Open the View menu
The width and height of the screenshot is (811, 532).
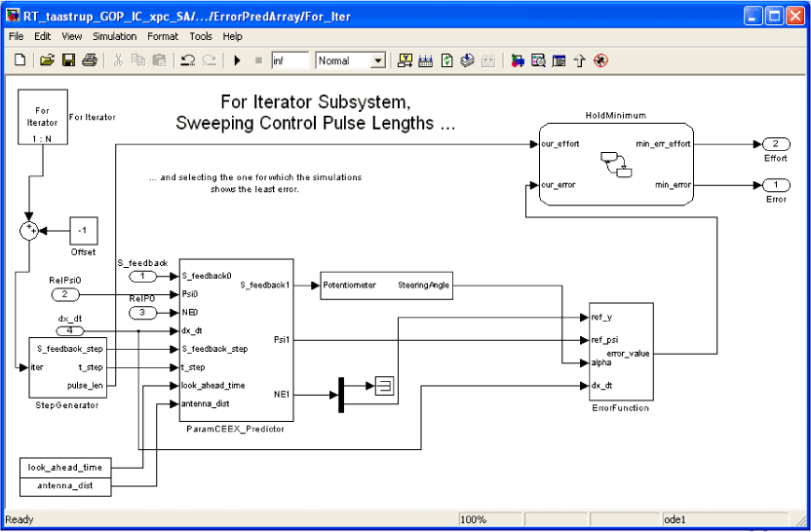click(72, 37)
